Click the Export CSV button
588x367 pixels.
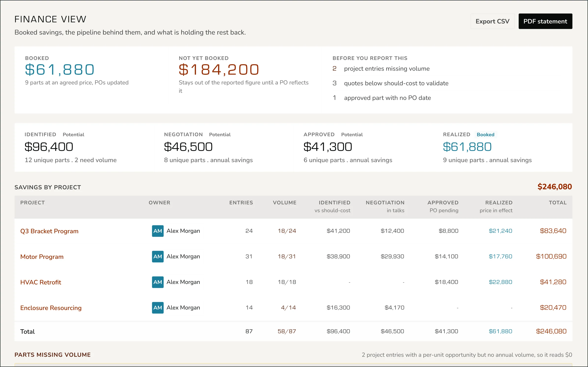[492, 21]
